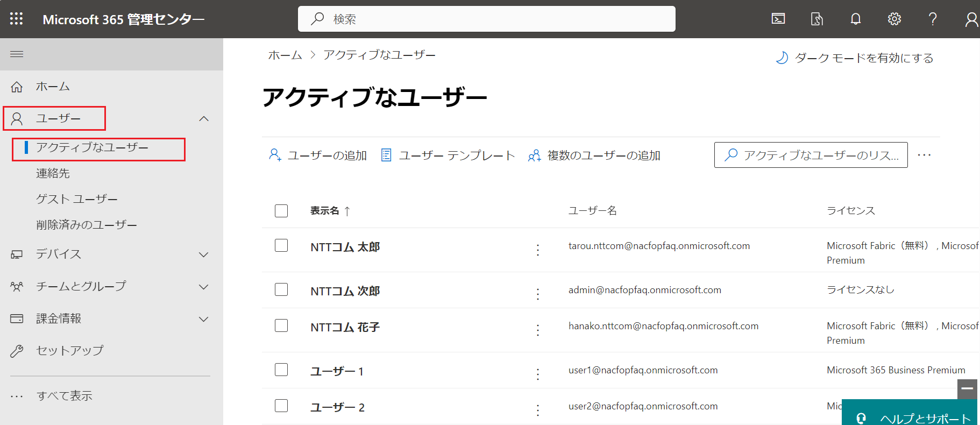This screenshot has width=980, height=425.
Task: Open the app launcher waffle icon
Action: pyautogui.click(x=16, y=19)
